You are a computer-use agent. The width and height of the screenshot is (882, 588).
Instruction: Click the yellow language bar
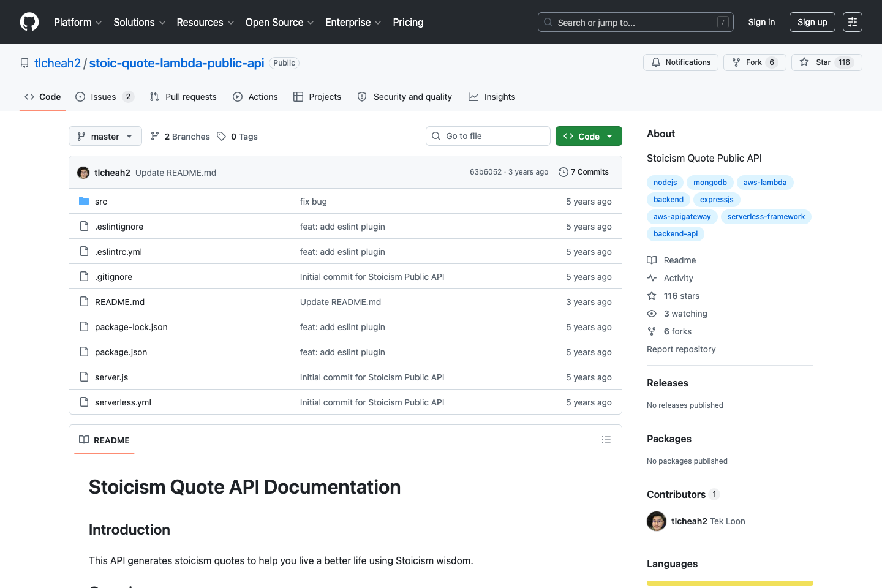729,583
